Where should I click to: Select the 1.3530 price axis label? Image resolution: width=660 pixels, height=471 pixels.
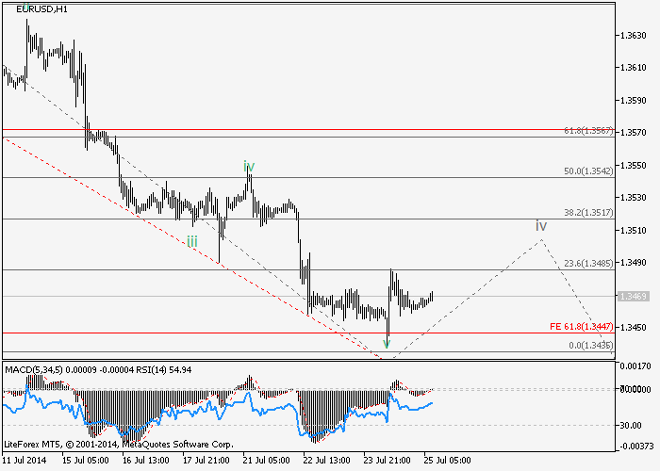click(633, 198)
